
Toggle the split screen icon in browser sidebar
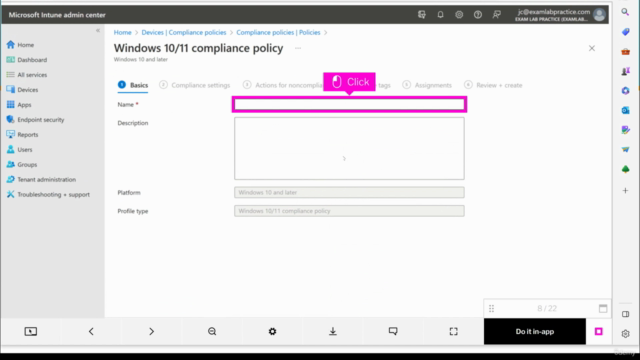coord(625,314)
